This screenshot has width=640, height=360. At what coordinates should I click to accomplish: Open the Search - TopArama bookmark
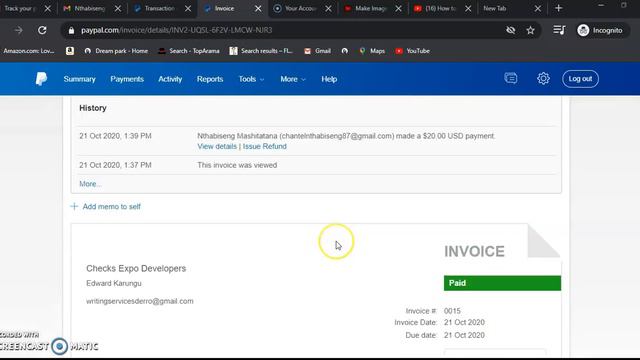tap(189, 51)
